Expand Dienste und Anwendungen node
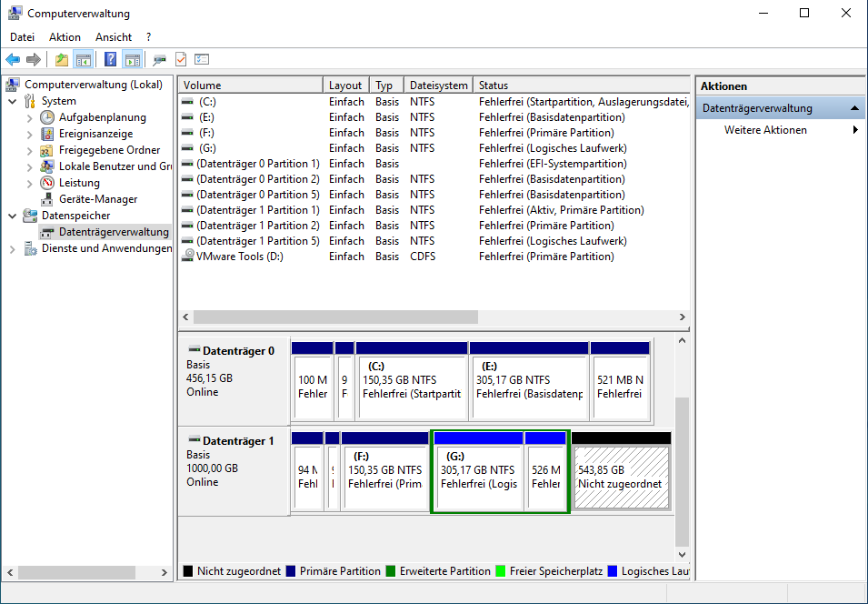Image resolution: width=868 pixels, height=604 pixels. [x=12, y=248]
